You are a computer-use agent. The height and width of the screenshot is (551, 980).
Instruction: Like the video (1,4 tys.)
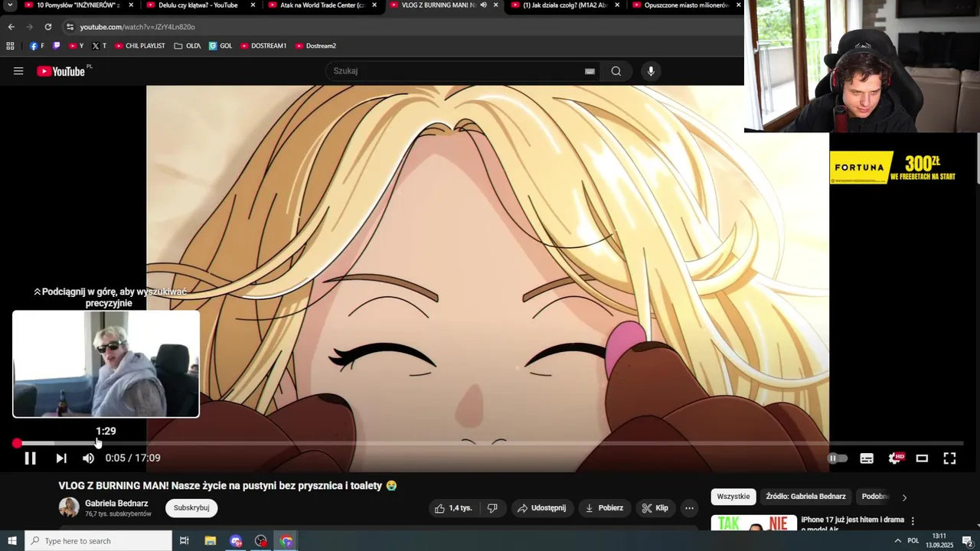click(453, 508)
